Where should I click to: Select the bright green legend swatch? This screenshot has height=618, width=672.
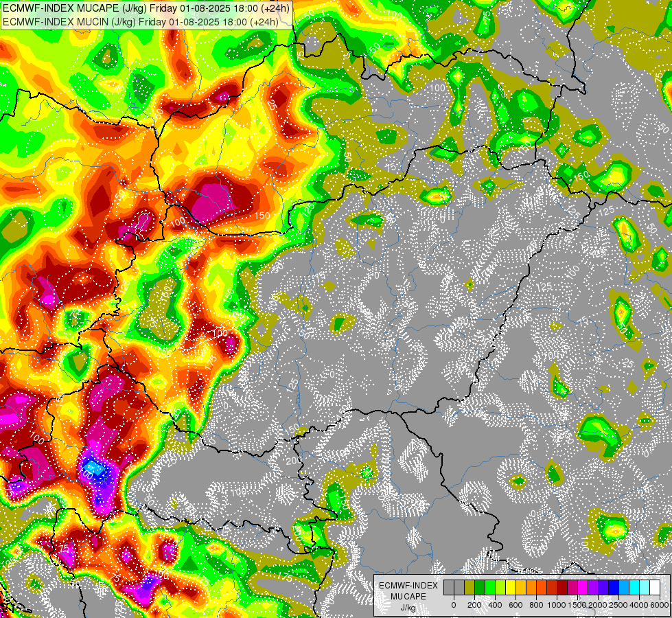coord(490,588)
